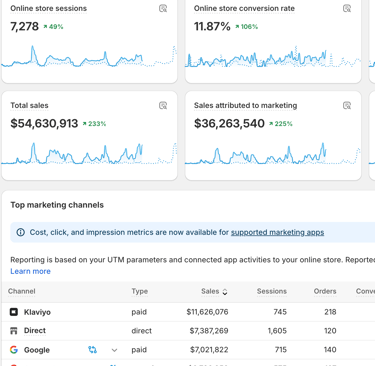Image resolution: width=375 pixels, height=366 pixels.
Task: Click the Sessions column header
Action: click(272, 291)
